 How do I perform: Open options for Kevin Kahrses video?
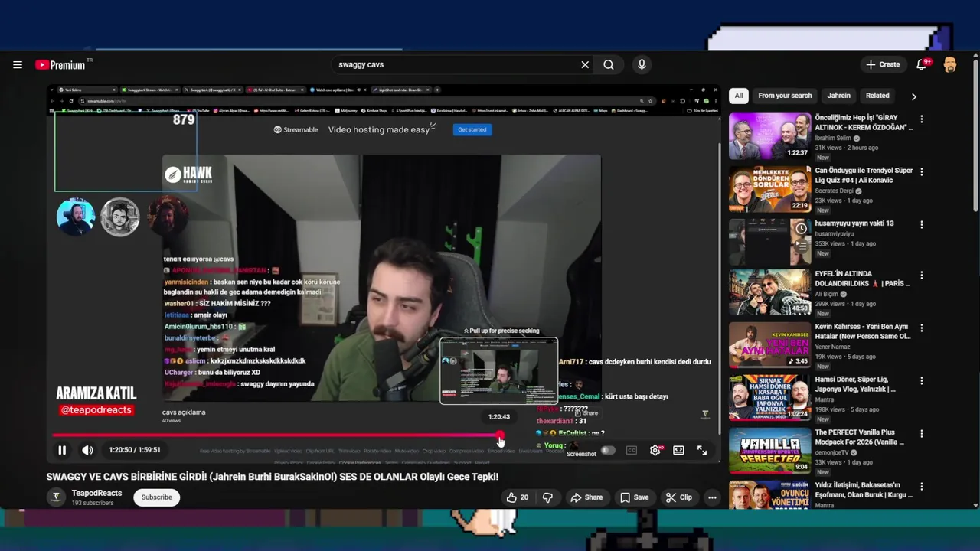pyautogui.click(x=922, y=328)
